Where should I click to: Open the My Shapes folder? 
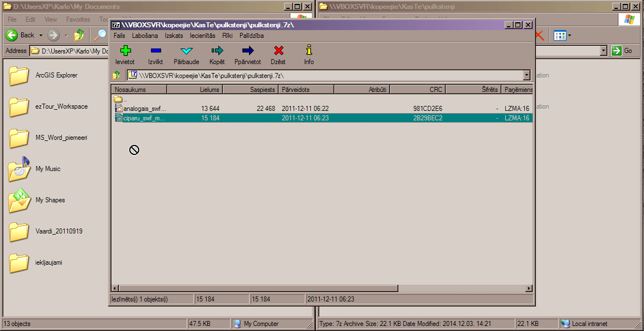[x=19, y=200]
